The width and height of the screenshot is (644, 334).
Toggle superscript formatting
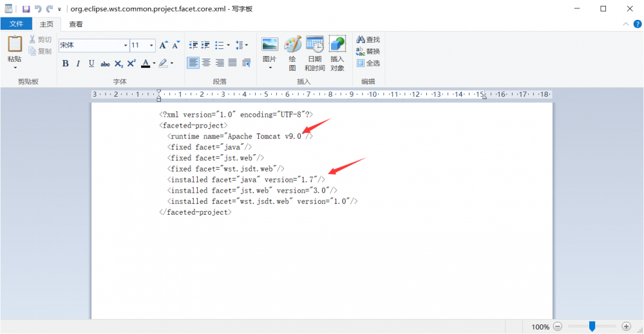click(131, 63)
